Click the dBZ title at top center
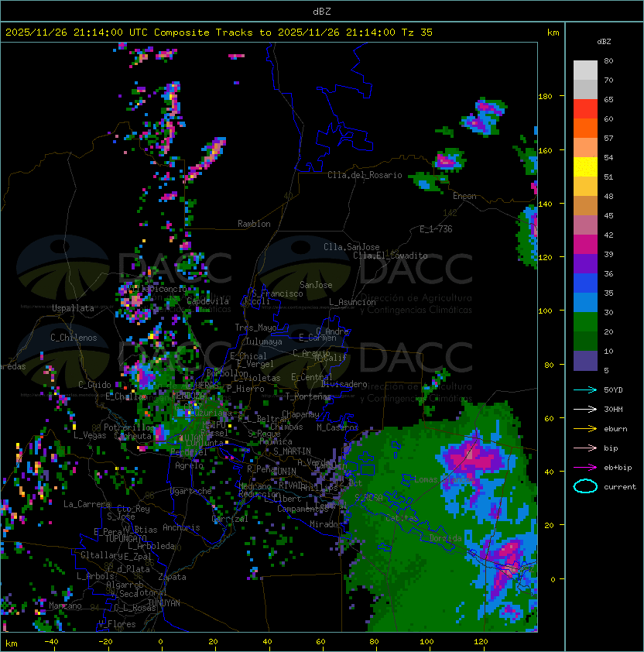Image resolution: width=644 pixels, height=652 pixels. click(x=322, y=11)
